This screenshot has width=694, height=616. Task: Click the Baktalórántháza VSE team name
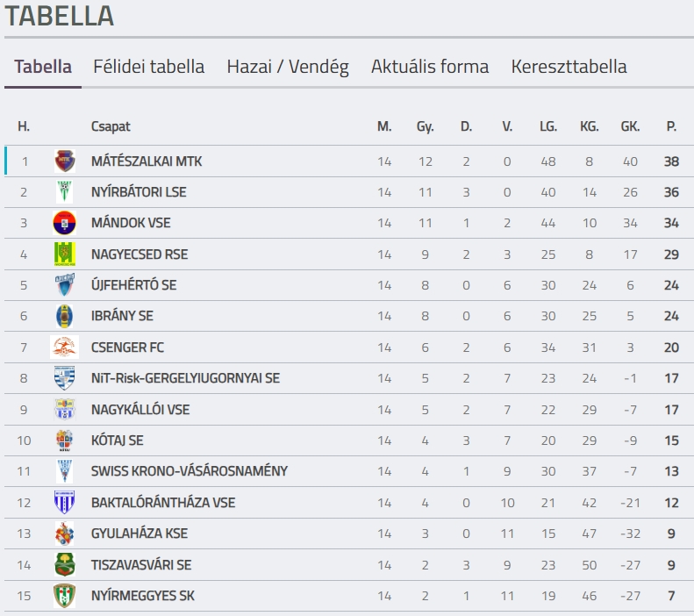coord(163,503)
